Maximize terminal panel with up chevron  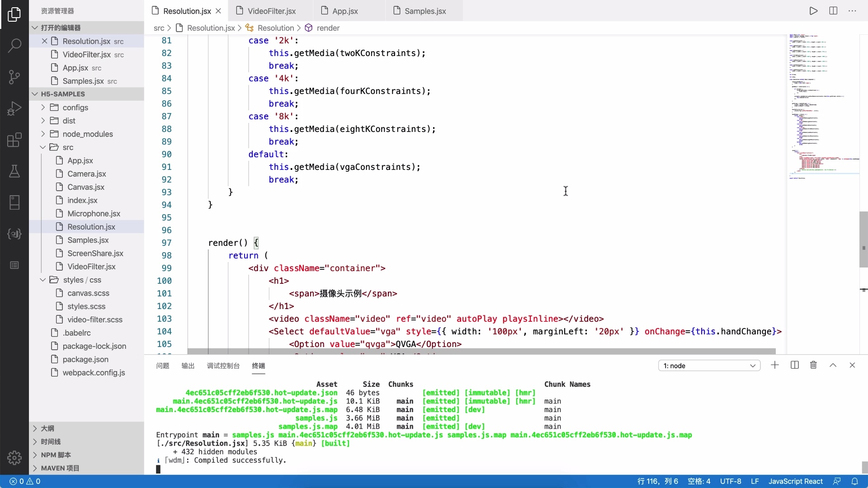[833, 365]
